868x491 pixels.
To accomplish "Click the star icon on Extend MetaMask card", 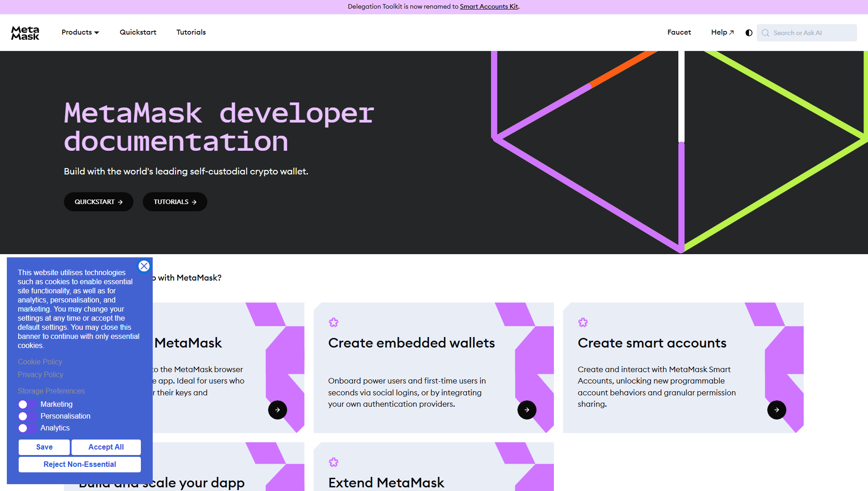I will click(x=334, y=462).
